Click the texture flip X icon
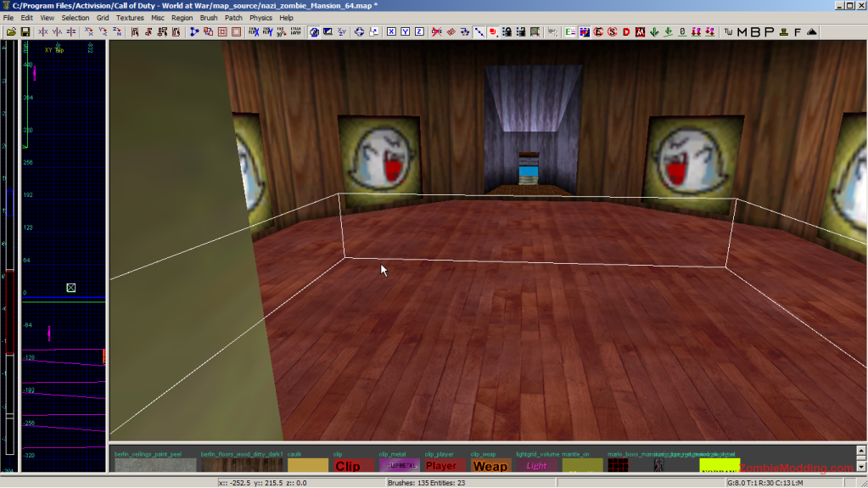This screenshot has width=868, height=488. pyautogui.click(x=254, y=32)
